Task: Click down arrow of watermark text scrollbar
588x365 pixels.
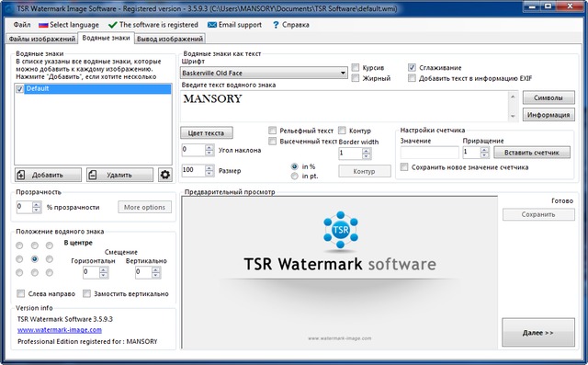Action: [513, 116]
